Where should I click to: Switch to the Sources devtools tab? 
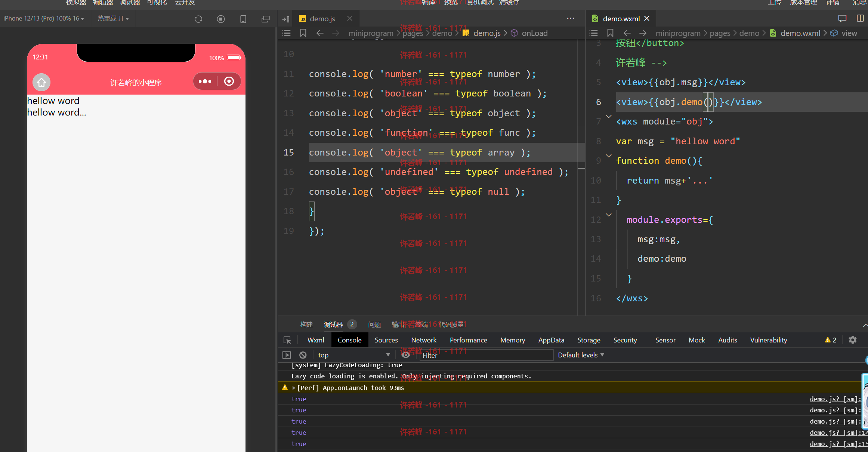tap(386, 340)
